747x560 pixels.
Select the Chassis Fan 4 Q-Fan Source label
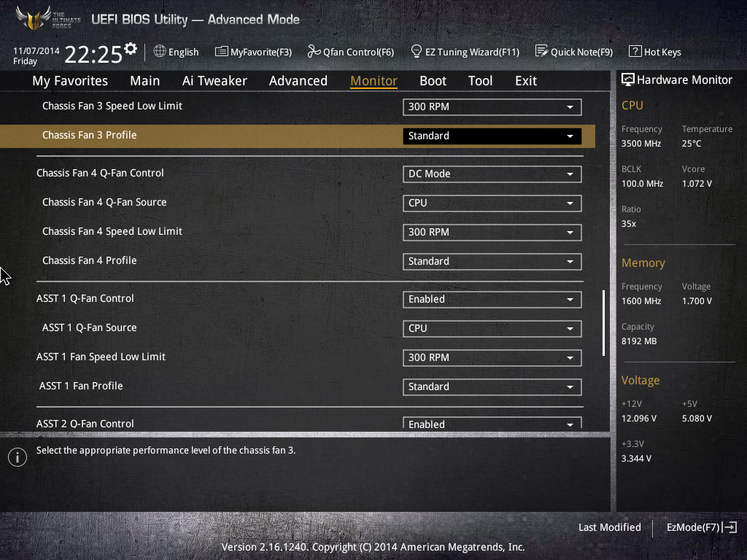[x=104, y=203]
